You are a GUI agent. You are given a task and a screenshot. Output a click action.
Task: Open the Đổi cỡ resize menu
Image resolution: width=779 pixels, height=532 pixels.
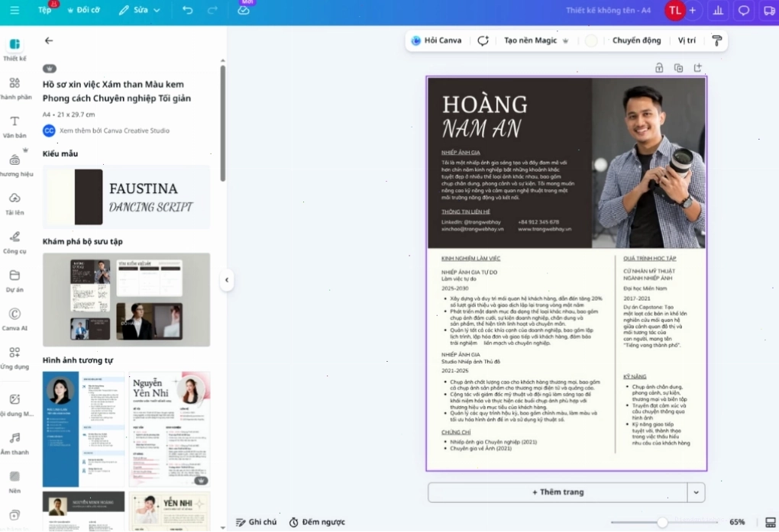(x=83, y=10)
